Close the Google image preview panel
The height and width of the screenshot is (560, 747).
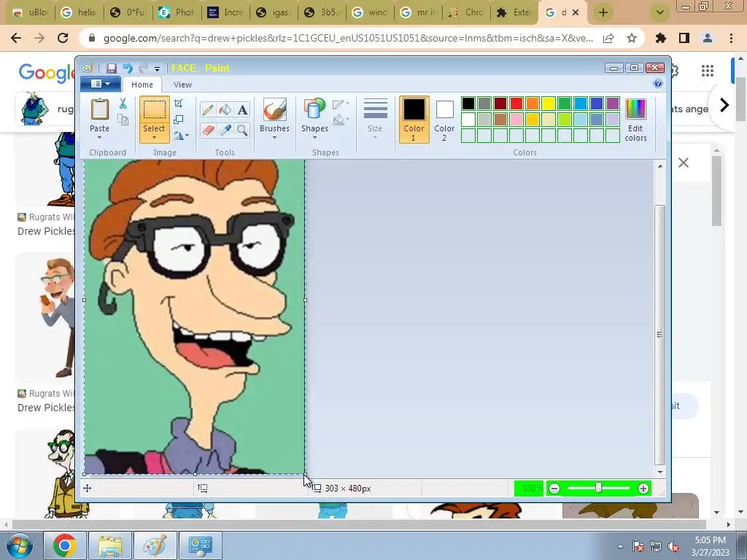(683, 163)
